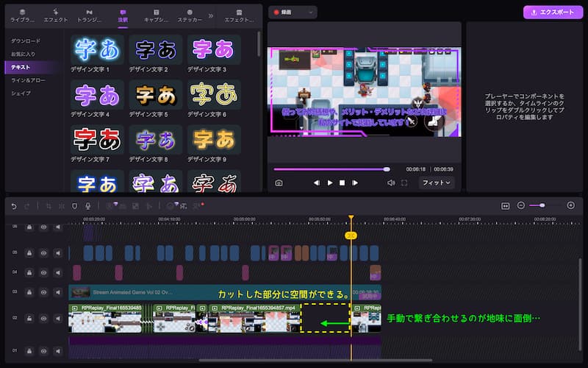The height and width of the screenshot is (368, 588).
Task: Select ライン&アロー in the sidebar
Action: (28, 80)
